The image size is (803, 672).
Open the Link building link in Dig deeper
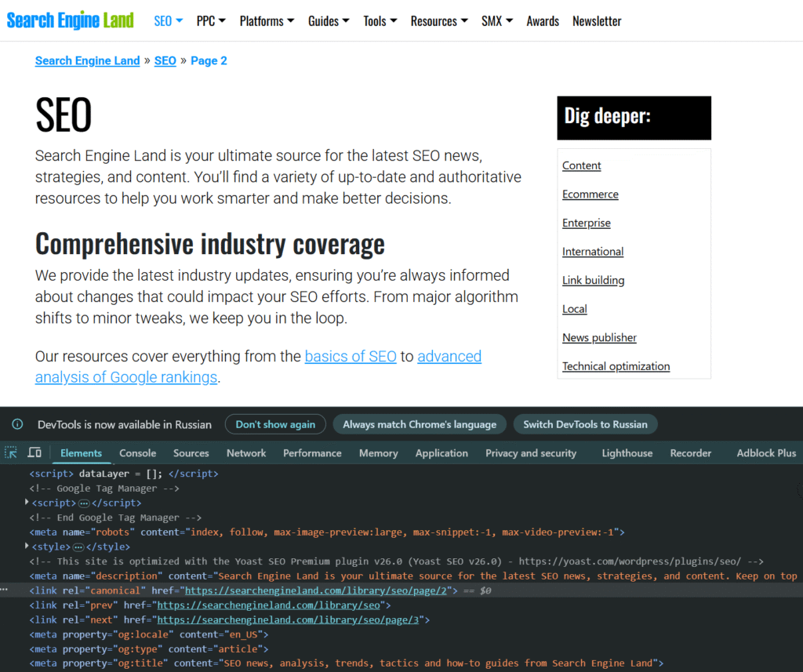click(x=593, y=280)
